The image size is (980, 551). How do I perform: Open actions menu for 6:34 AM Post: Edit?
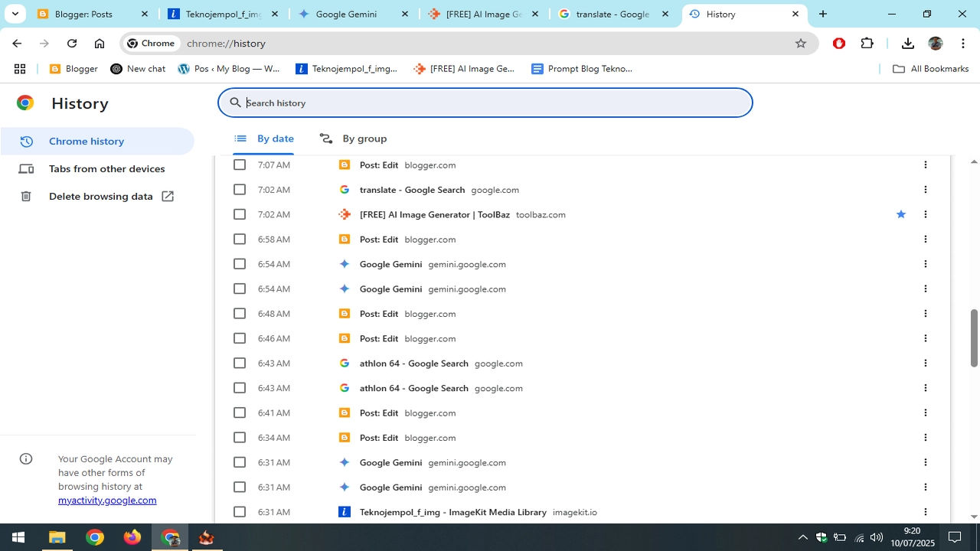tap(925, 438)
